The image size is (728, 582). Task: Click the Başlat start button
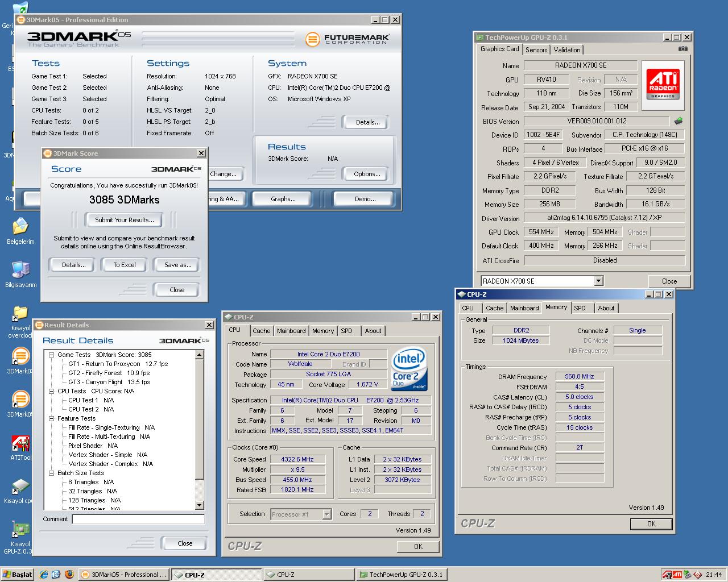[x=18, y=575]
